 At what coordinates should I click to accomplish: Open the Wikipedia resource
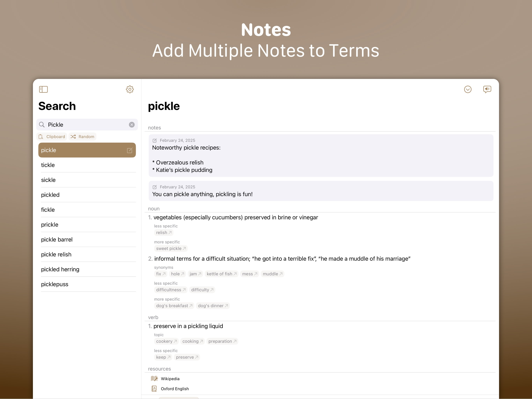170,379
